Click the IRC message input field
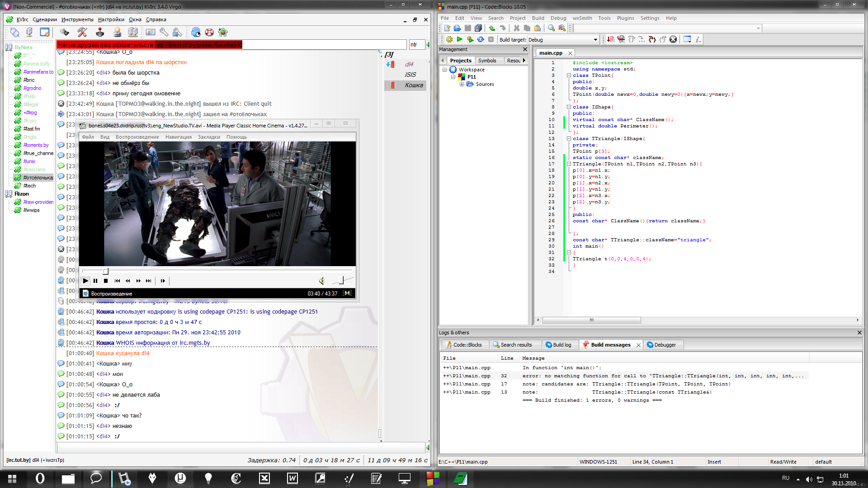Viewport: 868px width, 488px height. (x=240, y=447)
